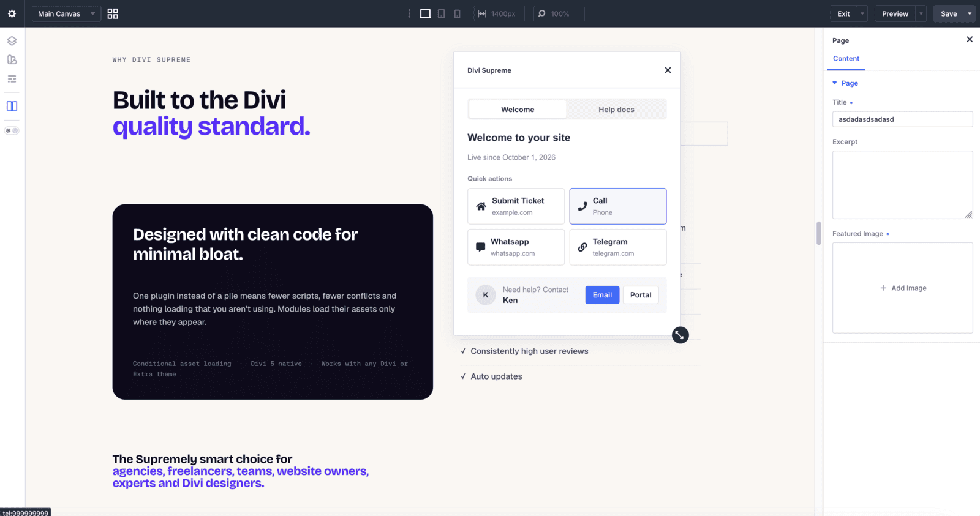The width and height of the screenshot is (980, 516).
Task: Close the Page settings panel
Action: click(x=970, y=40)
